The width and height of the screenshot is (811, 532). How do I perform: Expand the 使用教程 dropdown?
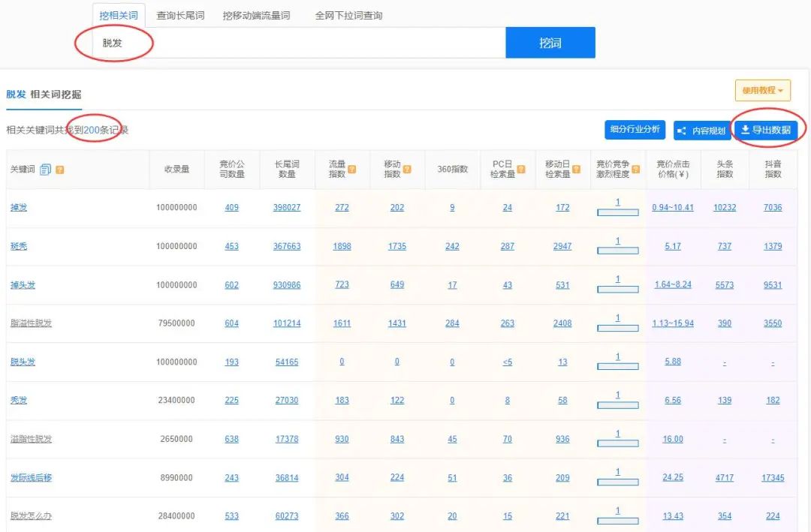point(762,89)
